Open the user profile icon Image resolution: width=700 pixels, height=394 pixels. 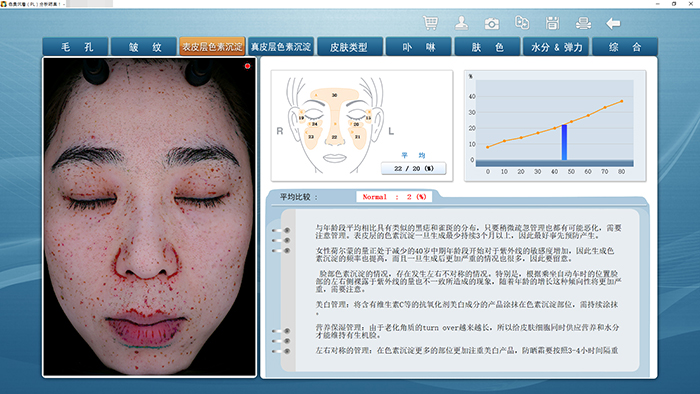click(461, 23)
